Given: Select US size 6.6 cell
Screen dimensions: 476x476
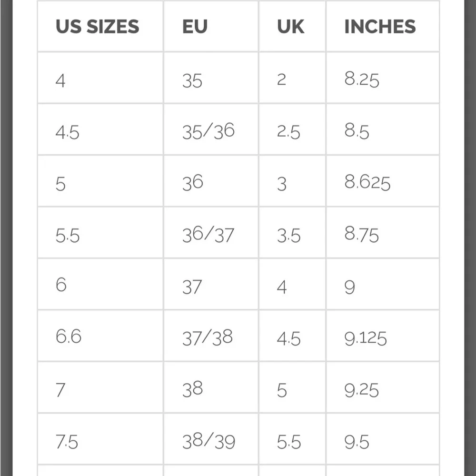Looking at the screenshot, I should pos(69,337).
